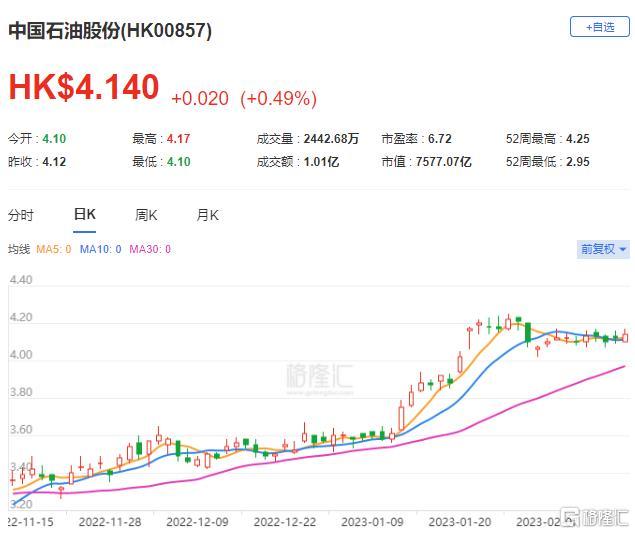Click the MA5: 0 moving average label

click(53, 249)
